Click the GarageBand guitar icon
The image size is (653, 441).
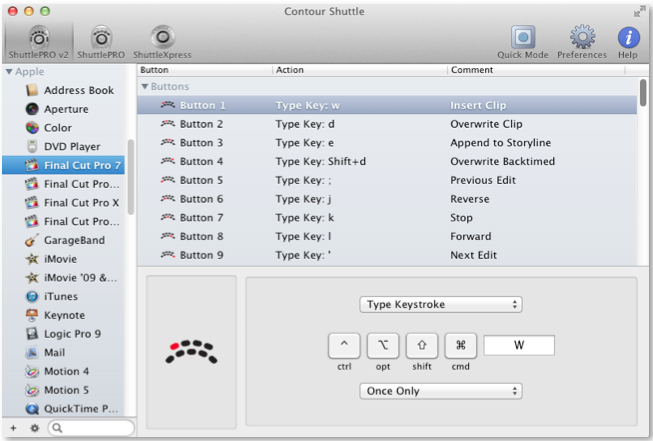[32, 240]
